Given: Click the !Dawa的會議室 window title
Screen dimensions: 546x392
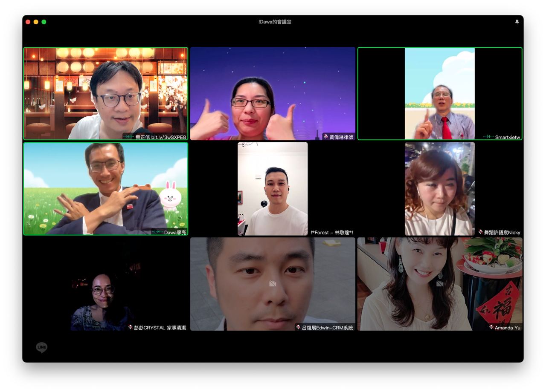Looking at the screenshot, I should [275, 22].
